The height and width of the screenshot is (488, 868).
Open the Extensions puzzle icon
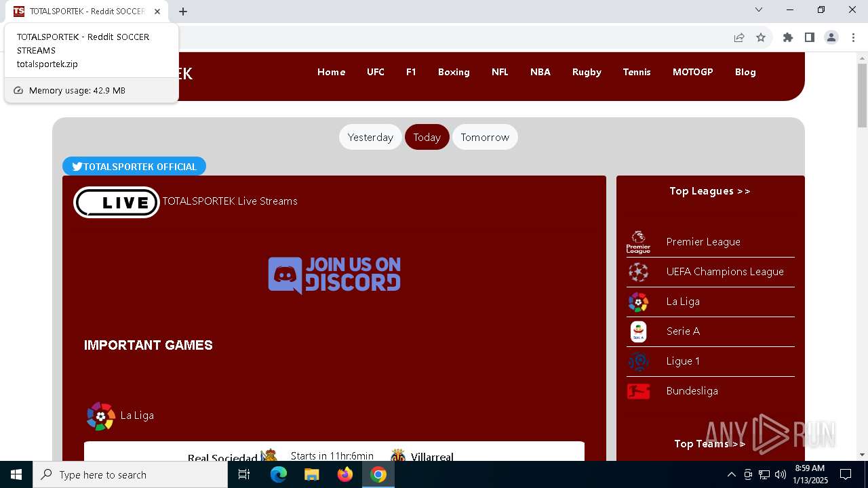788,37
